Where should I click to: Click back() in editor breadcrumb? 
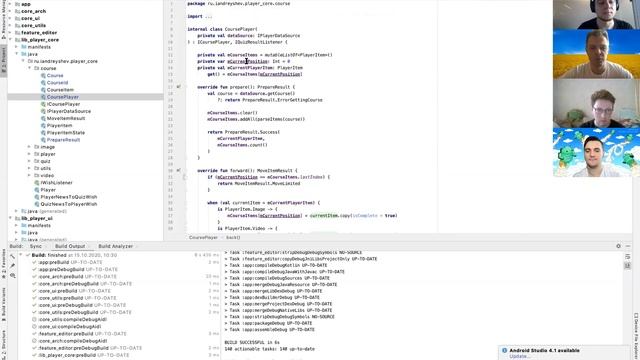pyautogui.click(x=233, y=237)
